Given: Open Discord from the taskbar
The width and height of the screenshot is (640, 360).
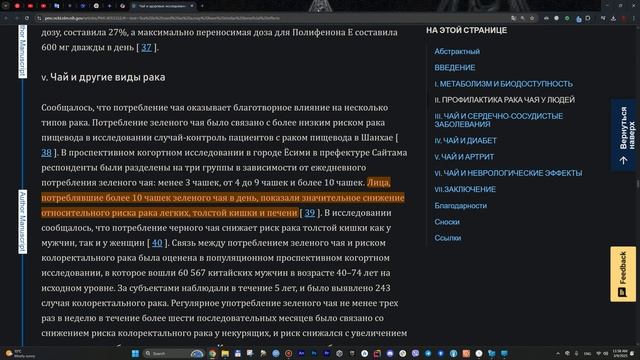Looking at the screenshot, I should click(390, 353).
